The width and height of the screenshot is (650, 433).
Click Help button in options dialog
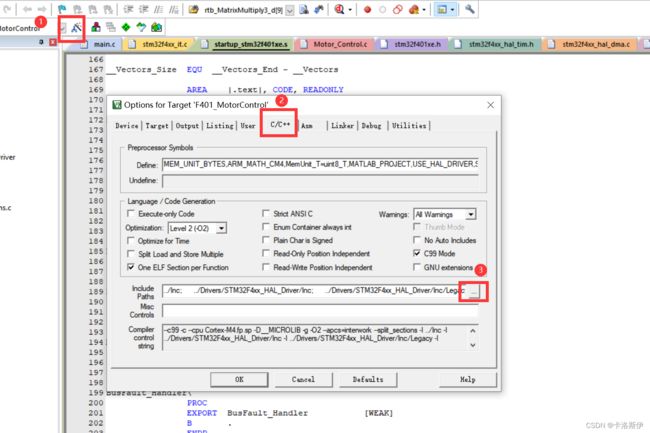pyautogui.click(x=468, y=380)
